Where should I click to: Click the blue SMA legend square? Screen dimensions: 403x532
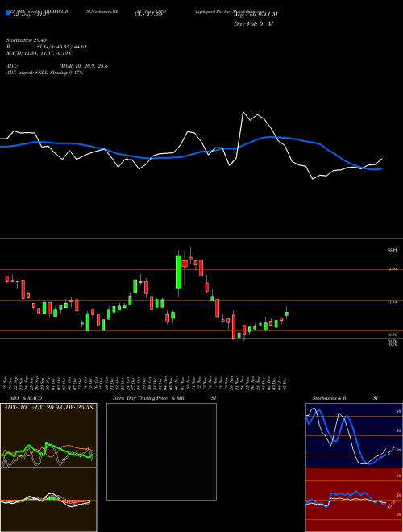coord(8,13)
